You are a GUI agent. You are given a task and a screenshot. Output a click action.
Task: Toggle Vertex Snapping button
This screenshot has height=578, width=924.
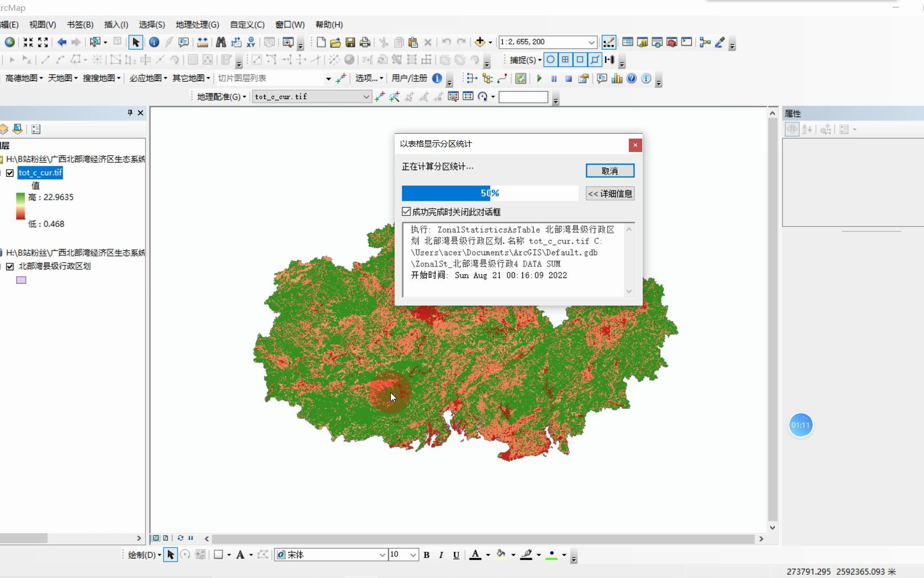click(580, 60)
